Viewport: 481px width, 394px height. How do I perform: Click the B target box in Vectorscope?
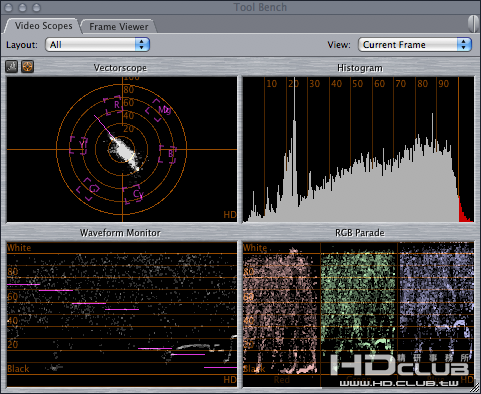tap(167, 154)
